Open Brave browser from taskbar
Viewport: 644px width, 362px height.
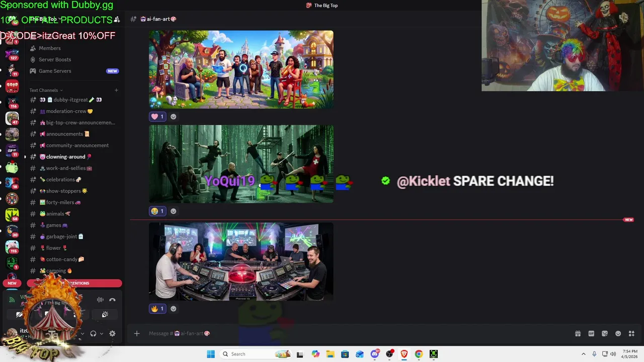click(404, 354)
